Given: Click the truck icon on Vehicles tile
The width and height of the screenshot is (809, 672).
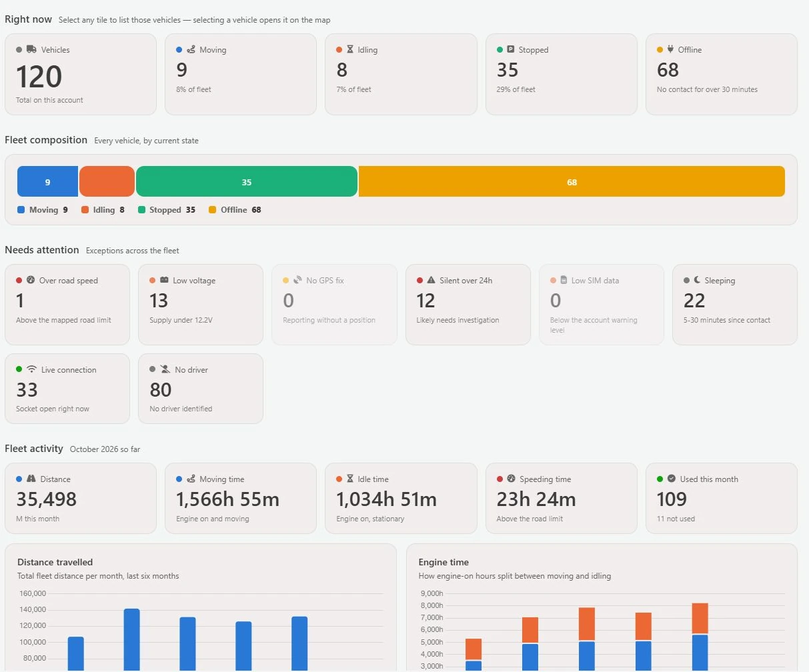Looking at the screenshot, I should (x=31, y=49).
